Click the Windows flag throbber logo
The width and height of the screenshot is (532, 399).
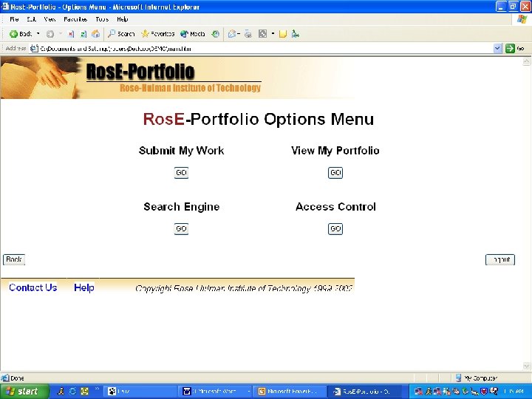522,19
